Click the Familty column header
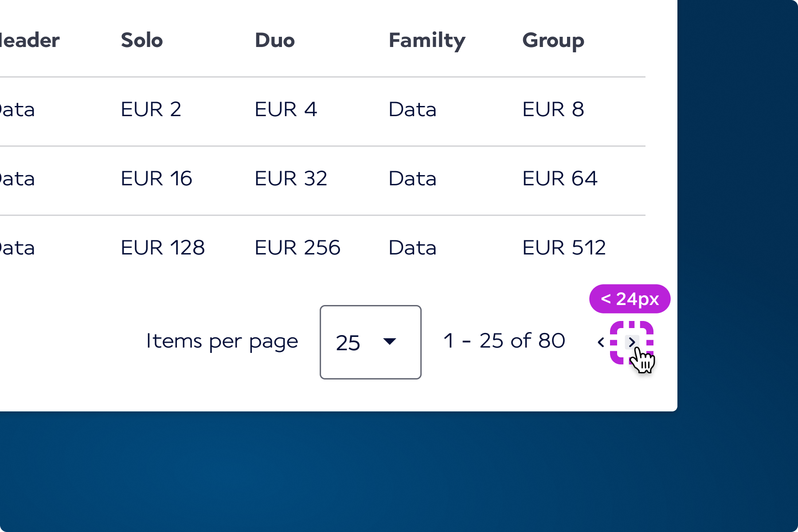Image resolution: width=798 pixels, height=532 pixels. 427,40
